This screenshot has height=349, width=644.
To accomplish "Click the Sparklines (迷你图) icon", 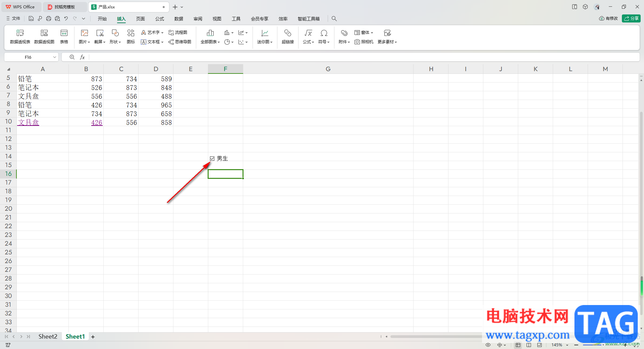I will click(265, 33).
